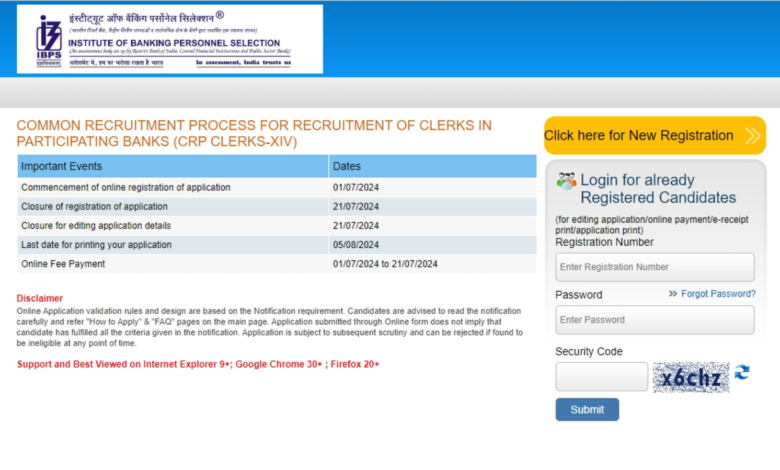This screenshot has width=780, height=470.
Task: Open the Forgot Password link
Action: tap(718, 294)
